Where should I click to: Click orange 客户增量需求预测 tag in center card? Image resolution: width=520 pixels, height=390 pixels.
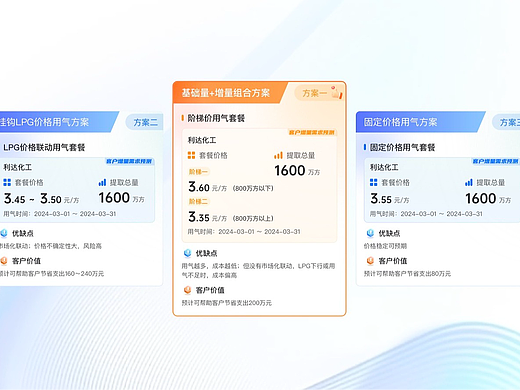coord(312,132)
